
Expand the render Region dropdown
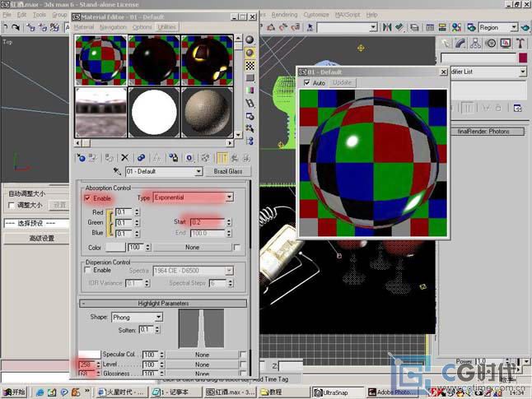click(x=513, y=27)
